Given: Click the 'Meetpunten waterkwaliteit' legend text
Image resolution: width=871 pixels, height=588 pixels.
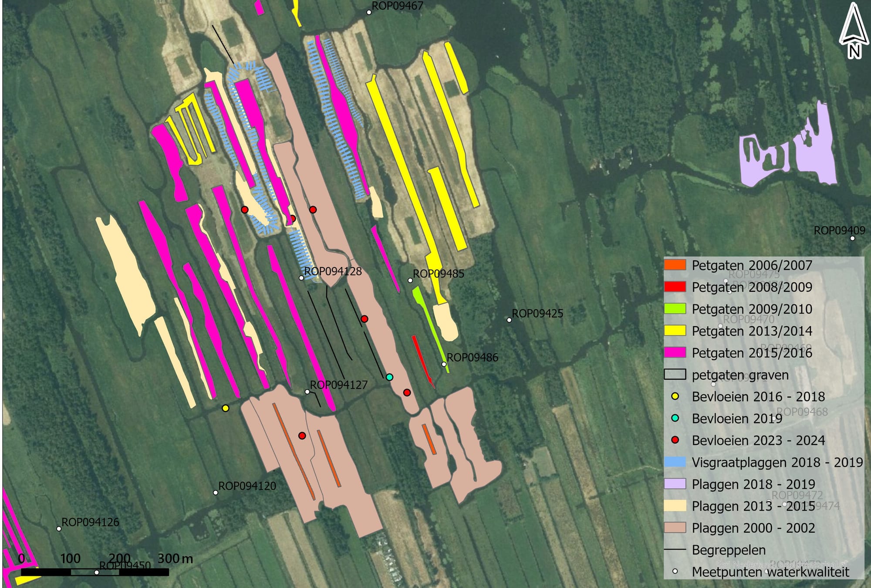Looking at the screenshot, I should pos(770,572).
